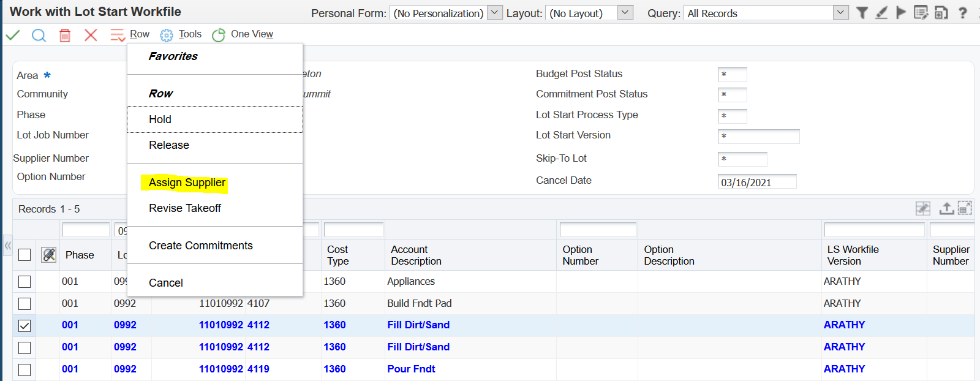Viewport: 980px width, 381px height.
Task: Click the save form icon in header
Action: tap(941, 12)
